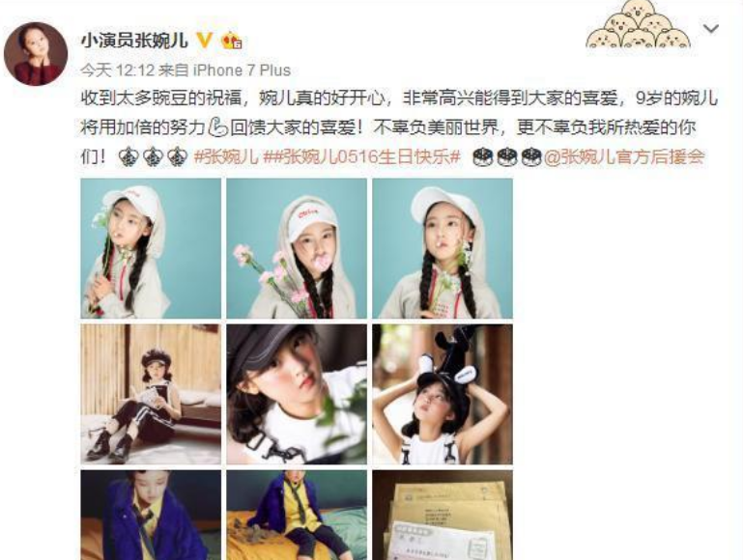Open @张婉儿官方后援会 mention link

(x=623, y=156)
